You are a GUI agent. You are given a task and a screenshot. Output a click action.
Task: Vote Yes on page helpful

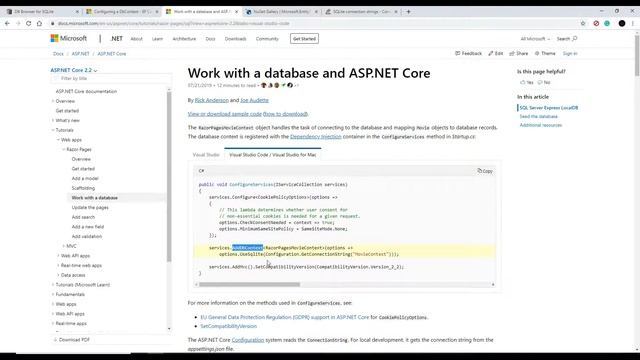coord(527,82)
